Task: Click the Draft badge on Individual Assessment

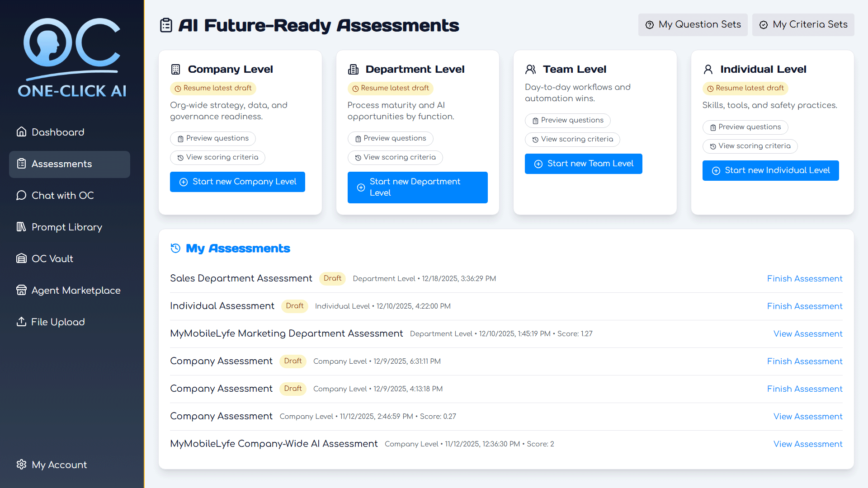Action: click(x=294, y=306)
